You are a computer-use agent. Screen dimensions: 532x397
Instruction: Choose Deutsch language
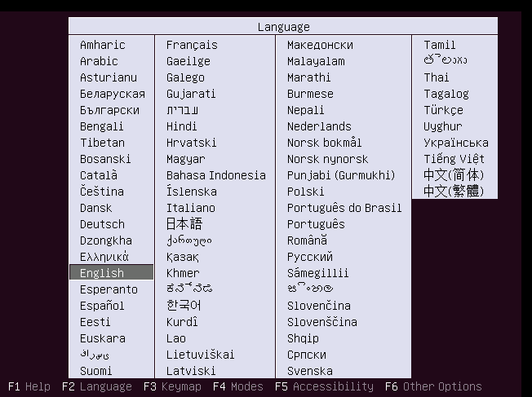click(x=102, y=223)
